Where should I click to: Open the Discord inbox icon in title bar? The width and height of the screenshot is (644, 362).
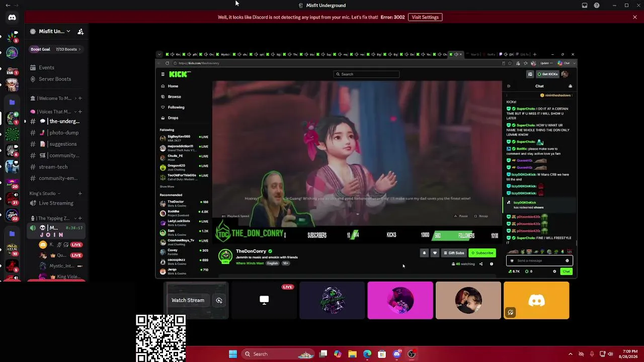[x=585, y=6]
